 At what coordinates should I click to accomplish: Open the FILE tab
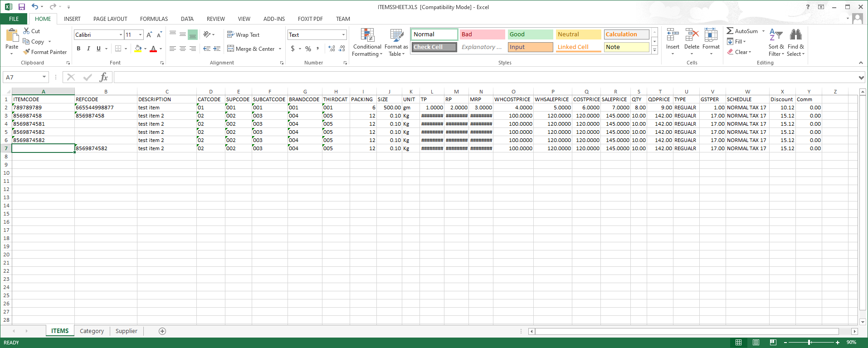point(14,19)
